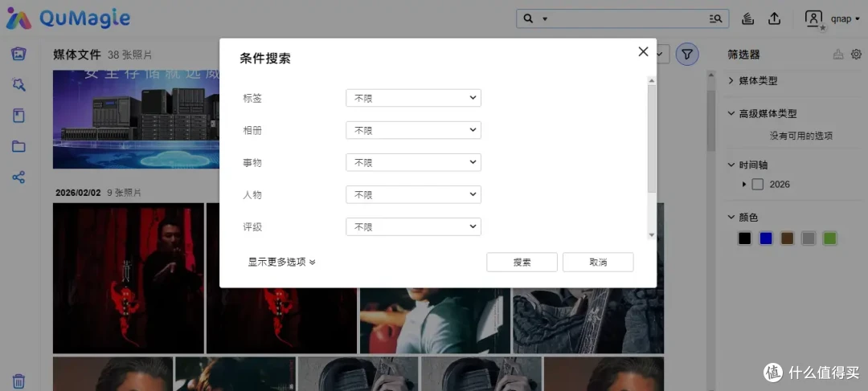The width and height of the screenshot is (868, 391).
Task: Click the 没有可用的选项 text
Action: [x=801, y=136]
